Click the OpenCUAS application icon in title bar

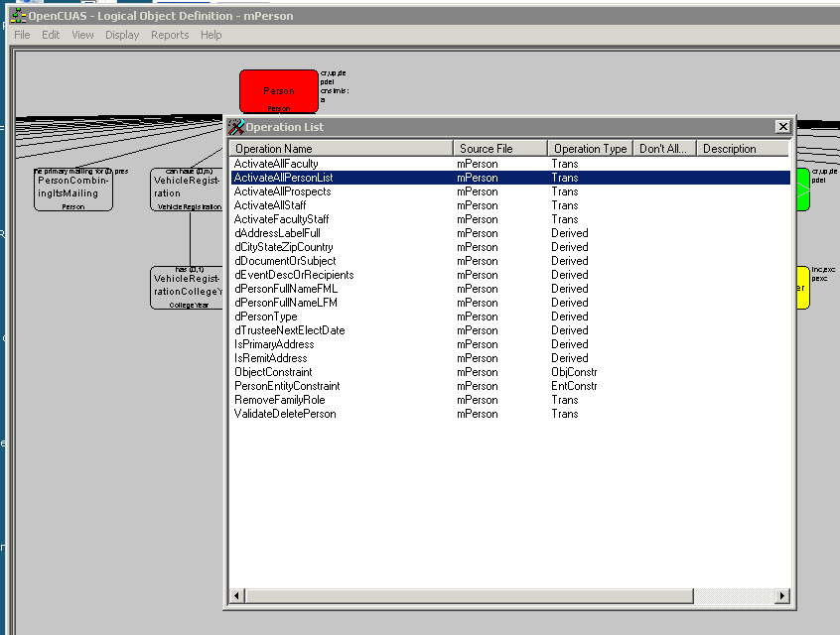18,16
